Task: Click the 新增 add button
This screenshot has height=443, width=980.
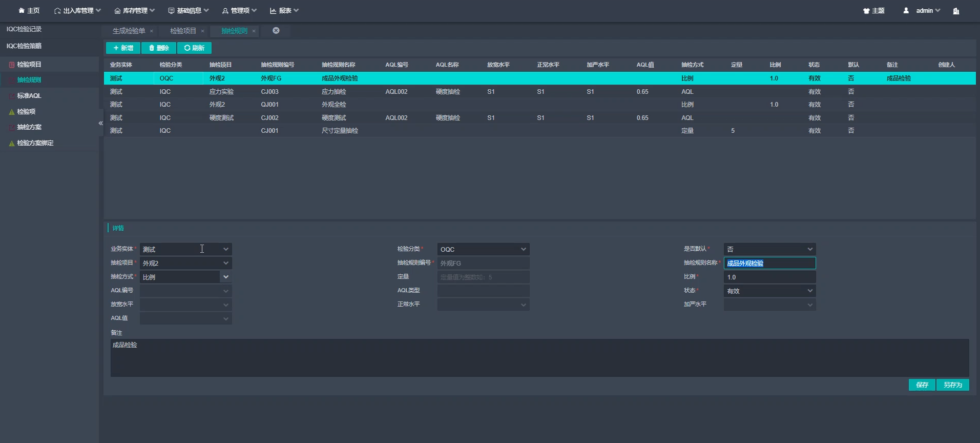Action: point(123,48)
